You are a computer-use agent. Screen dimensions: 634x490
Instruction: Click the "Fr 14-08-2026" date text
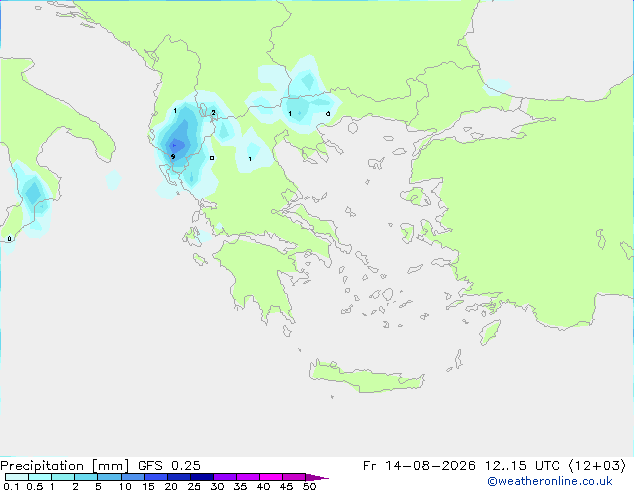point(419,466)
